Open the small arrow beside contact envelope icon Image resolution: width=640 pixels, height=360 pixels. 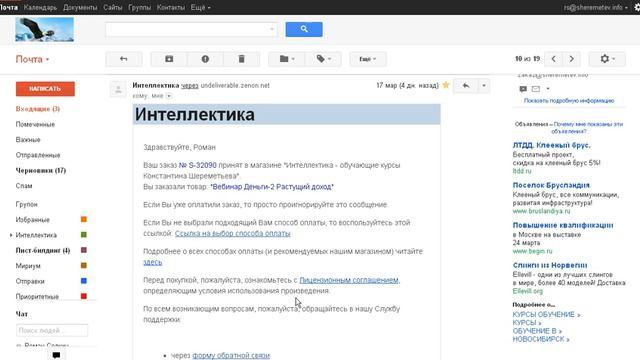pyautogui.click(x=548, y=89)
